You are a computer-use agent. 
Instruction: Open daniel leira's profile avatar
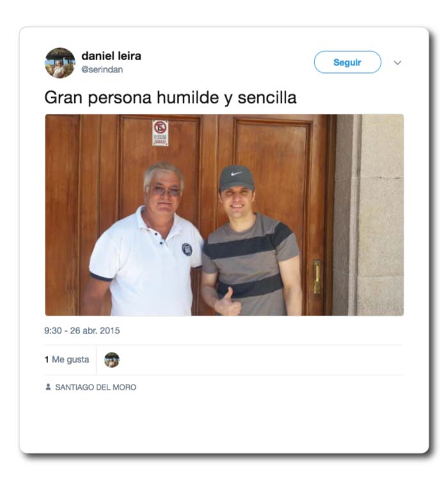coord(60,63)
